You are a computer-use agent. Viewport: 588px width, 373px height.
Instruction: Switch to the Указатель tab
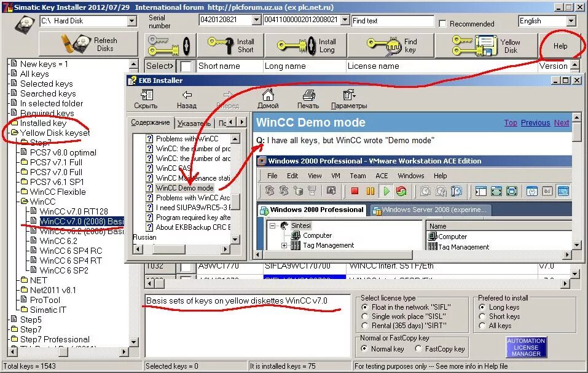click(194, 123)
